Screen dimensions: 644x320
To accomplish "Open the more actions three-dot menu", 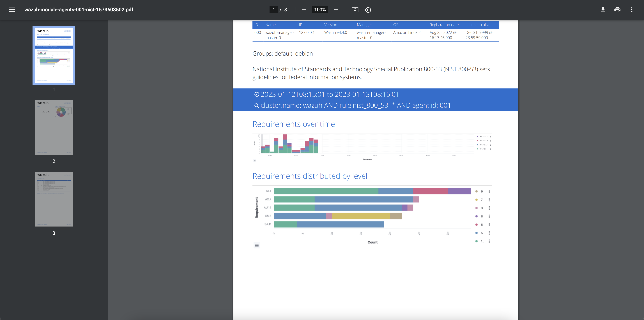I will 632,10.
